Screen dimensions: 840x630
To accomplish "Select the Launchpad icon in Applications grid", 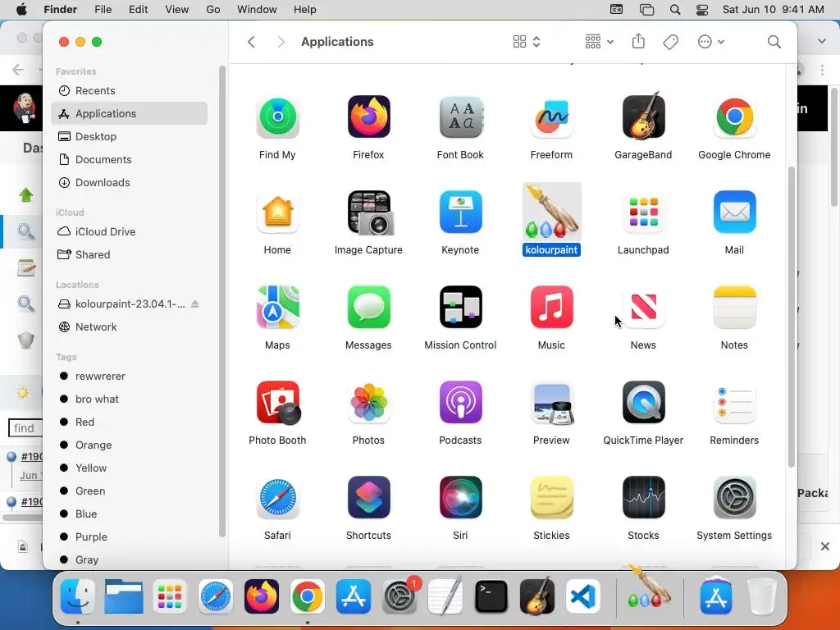I will tap(643, 212).
